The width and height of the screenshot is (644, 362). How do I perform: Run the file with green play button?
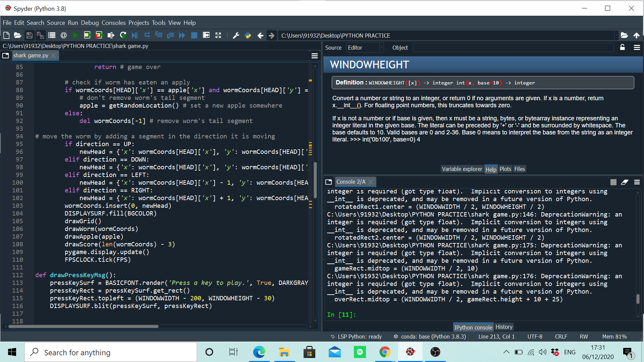[75, 35]
